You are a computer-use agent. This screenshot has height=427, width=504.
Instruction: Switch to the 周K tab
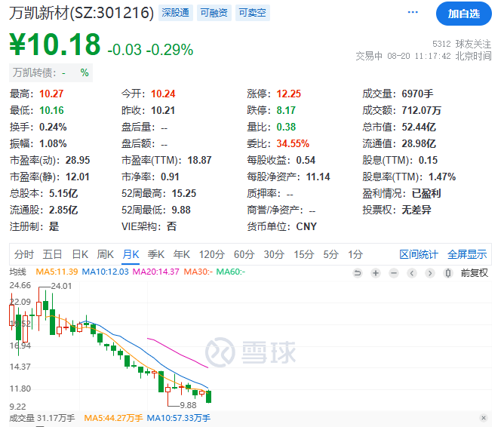pyautogui.click(x=105, y=254)
